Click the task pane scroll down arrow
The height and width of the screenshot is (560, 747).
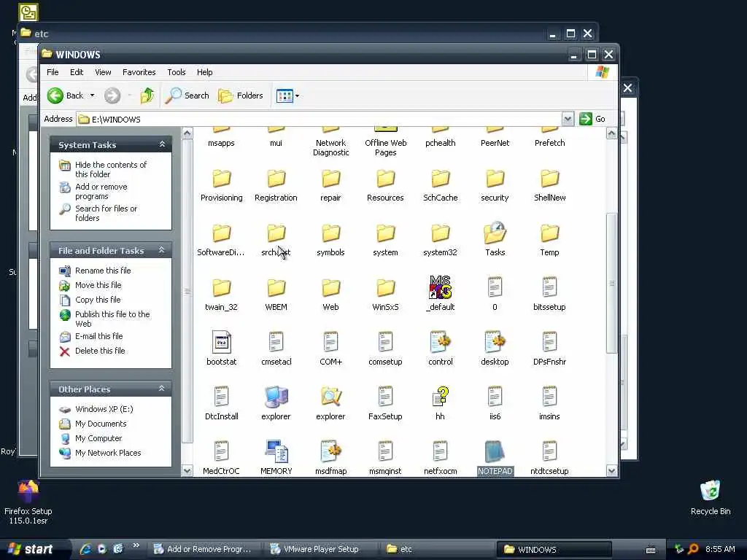187,471
